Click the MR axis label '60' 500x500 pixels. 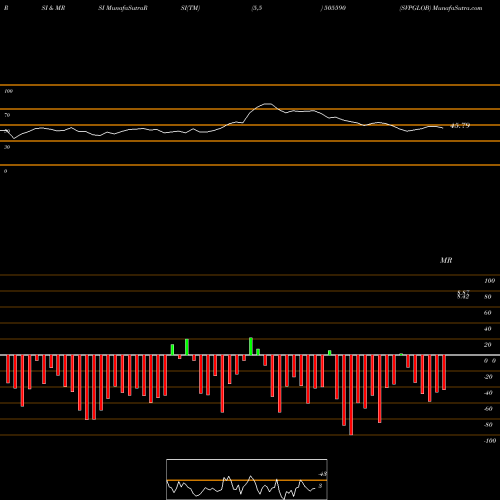point(488,313)
